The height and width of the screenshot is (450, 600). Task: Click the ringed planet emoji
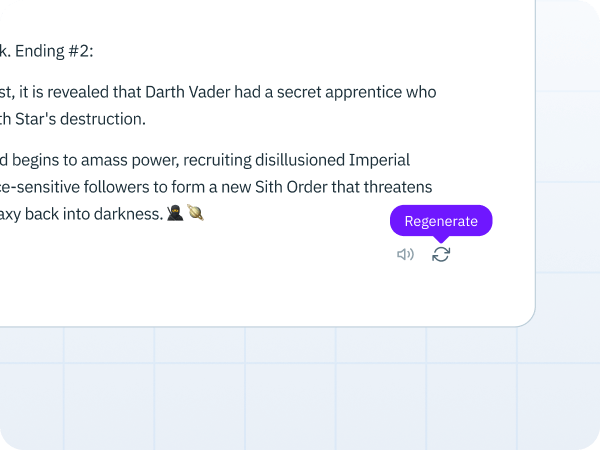195,213
